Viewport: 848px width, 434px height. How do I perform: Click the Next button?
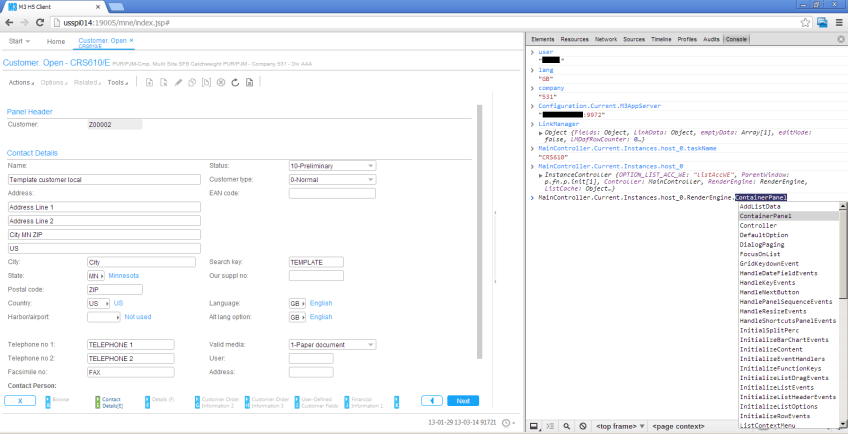[x=463, y=401]
